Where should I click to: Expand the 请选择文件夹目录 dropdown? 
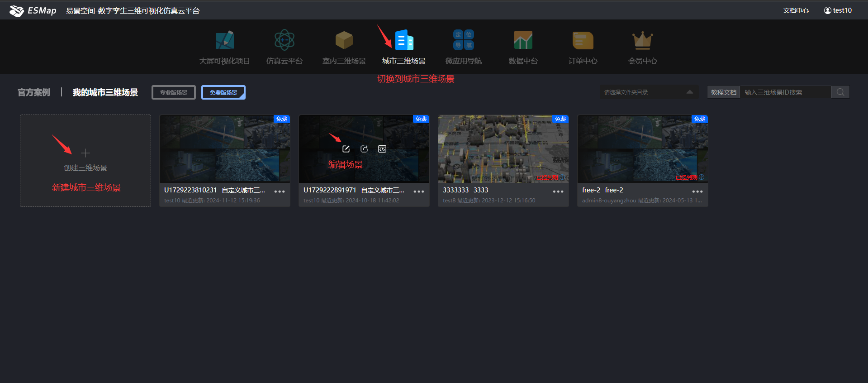click(x=649, y=92)
